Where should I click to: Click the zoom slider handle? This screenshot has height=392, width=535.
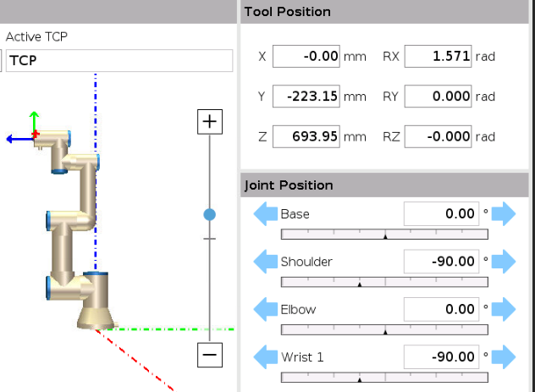click(x=209, y=214)
